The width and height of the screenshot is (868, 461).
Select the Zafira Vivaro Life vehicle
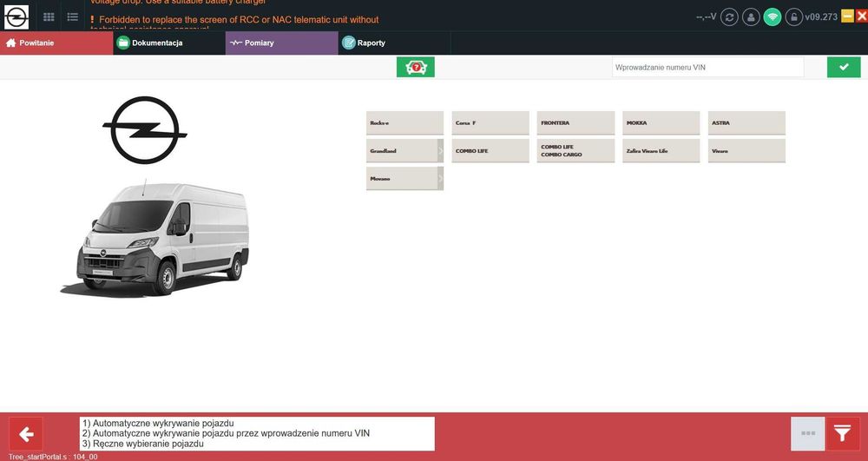pos(661,150)
